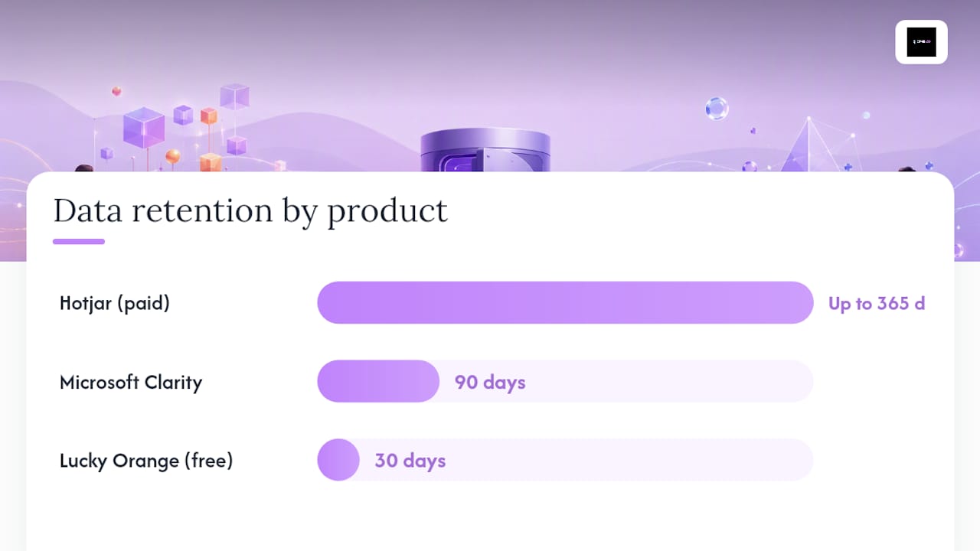980x551 pixels.
Task: Select the large blue translucent cube
Action: [144, 128]
